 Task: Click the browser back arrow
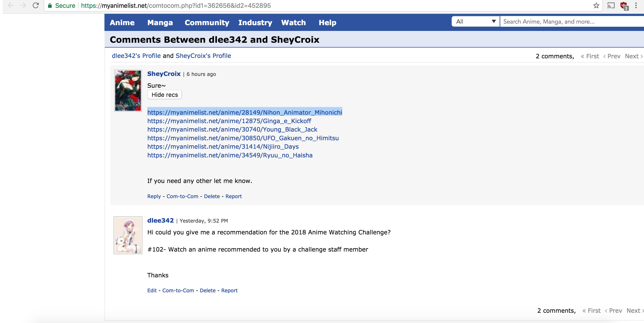tap(10, 5)
